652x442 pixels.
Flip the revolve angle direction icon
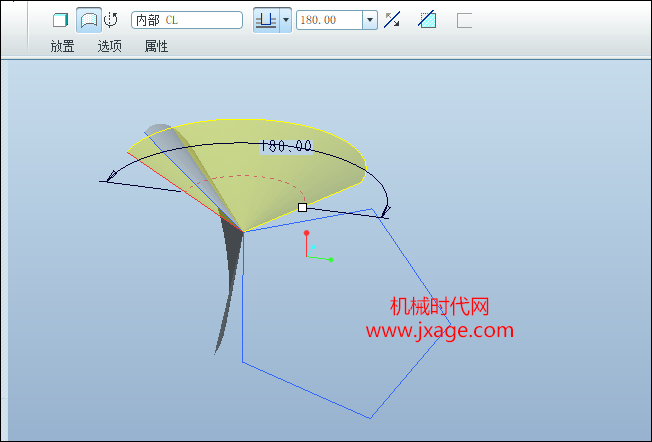[x=392, y=20]
